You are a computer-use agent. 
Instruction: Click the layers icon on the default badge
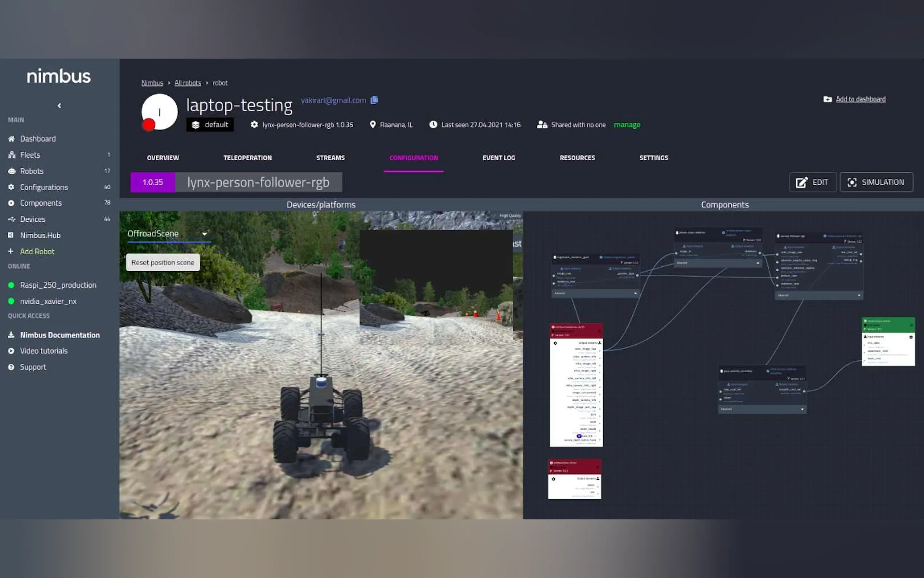click(x=196, y=125)
